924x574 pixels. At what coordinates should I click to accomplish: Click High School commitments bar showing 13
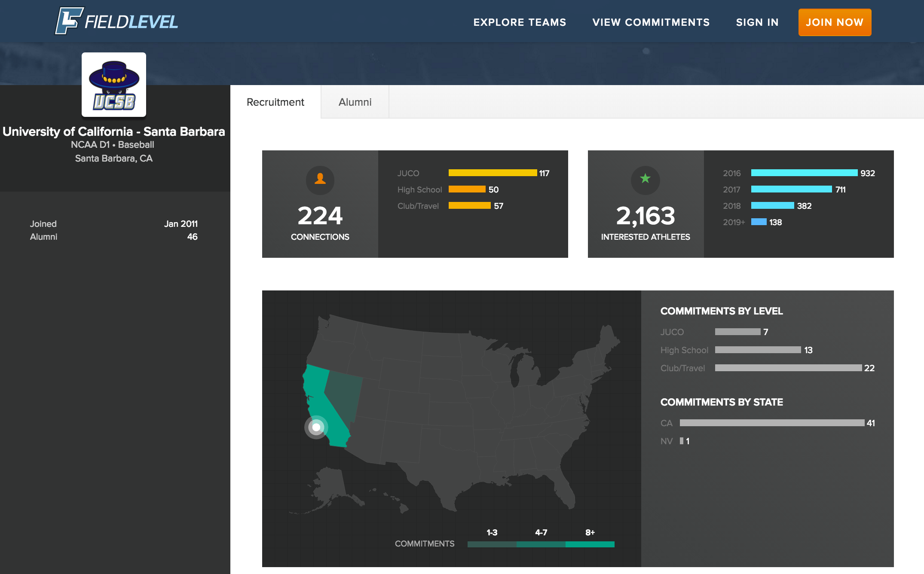[x=758, y=350]
